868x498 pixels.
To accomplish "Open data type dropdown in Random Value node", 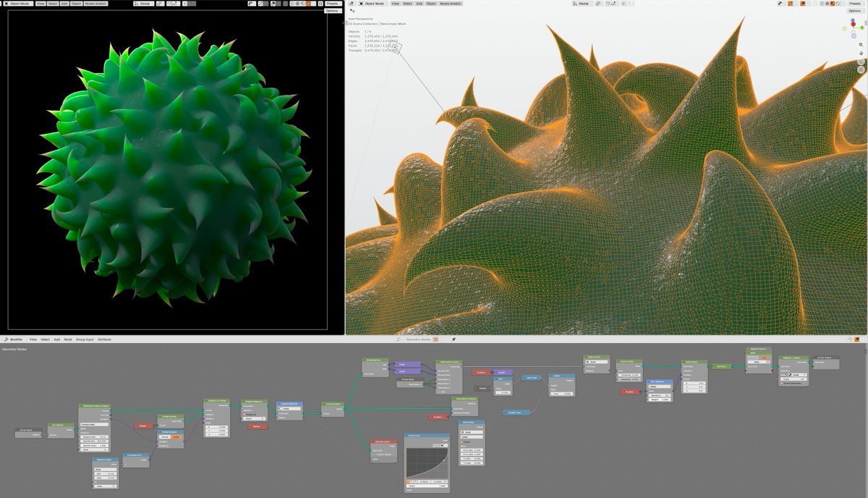I will point(106,470).
